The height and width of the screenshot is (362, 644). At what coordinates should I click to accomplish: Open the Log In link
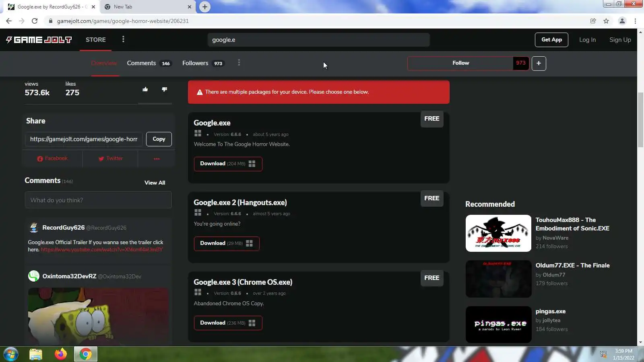587,39
